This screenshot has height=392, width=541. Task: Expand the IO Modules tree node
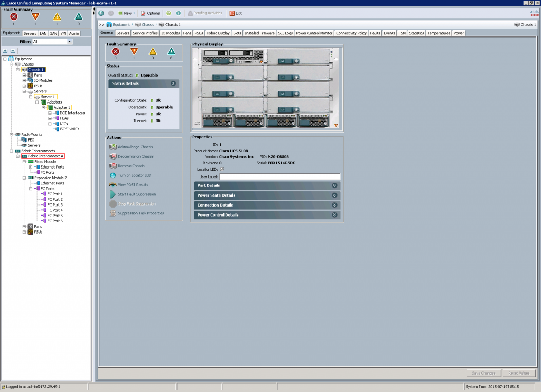click(x=24, y=80)
